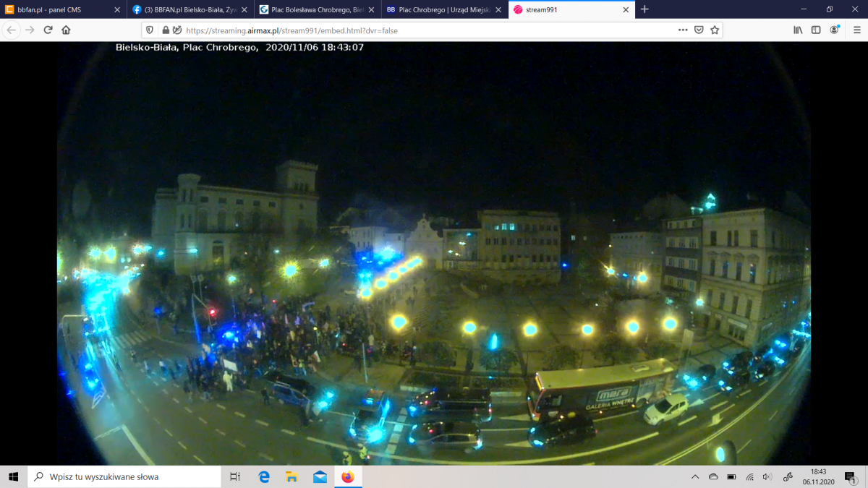
Task: Reload the current stream page
Action: (x=48, y=30)
